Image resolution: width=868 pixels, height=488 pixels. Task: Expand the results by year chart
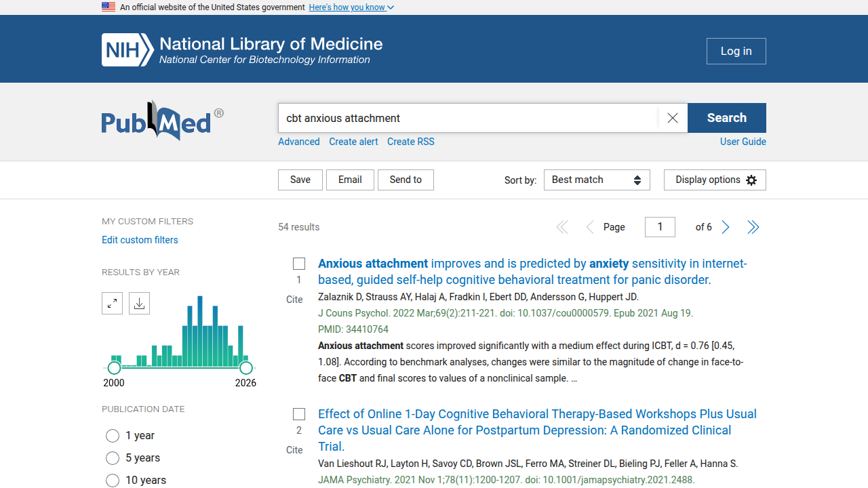[113, 304]
